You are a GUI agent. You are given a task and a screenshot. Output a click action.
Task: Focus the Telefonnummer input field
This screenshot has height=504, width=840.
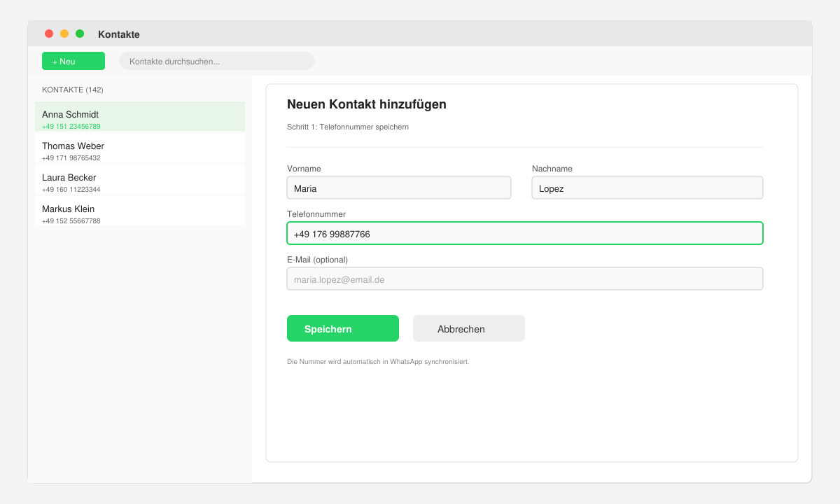pos(525,233)
